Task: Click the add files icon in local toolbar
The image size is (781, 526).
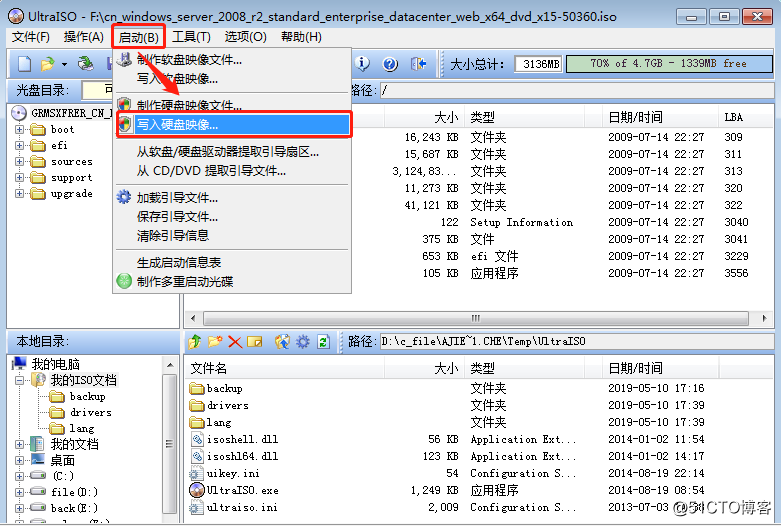Action: pos(282,342)
